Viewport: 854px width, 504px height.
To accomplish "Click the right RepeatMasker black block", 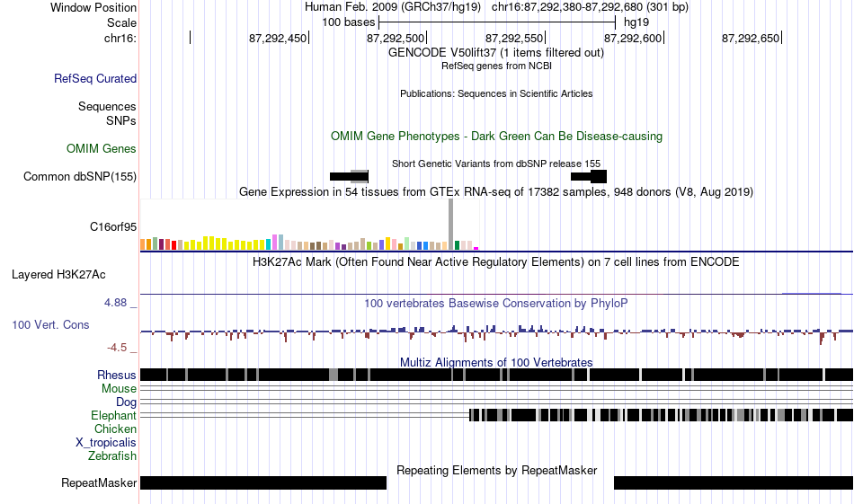I will 734,482.
